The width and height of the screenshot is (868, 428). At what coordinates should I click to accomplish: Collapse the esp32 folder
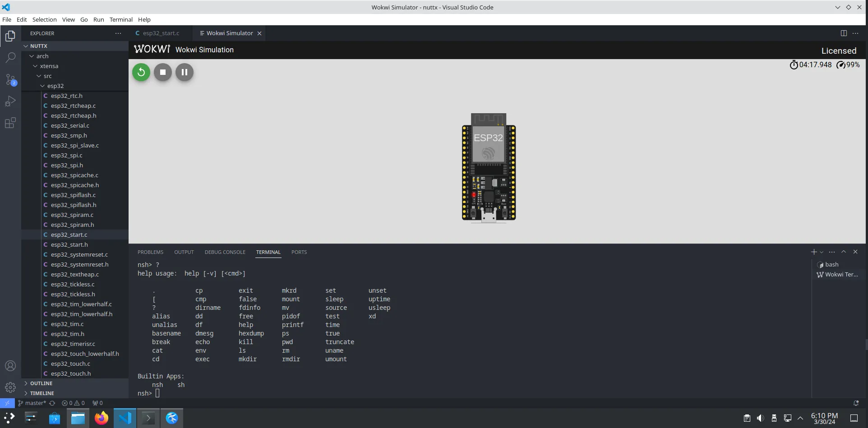55,86
